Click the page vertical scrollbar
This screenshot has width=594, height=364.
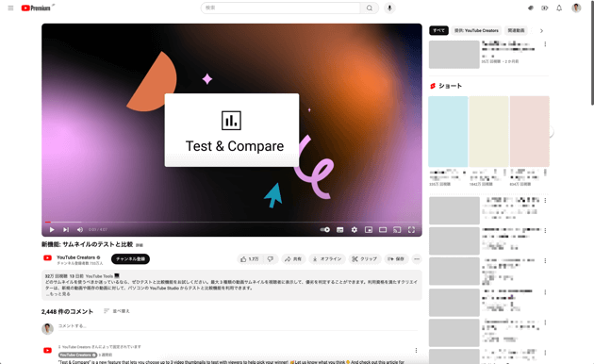pos(592,53)
